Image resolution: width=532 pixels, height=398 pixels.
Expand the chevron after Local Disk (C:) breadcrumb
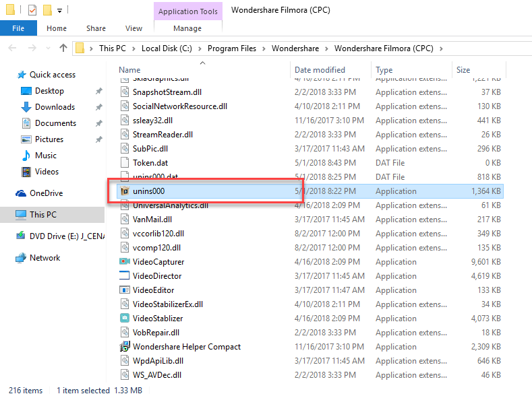coord(200,48)
